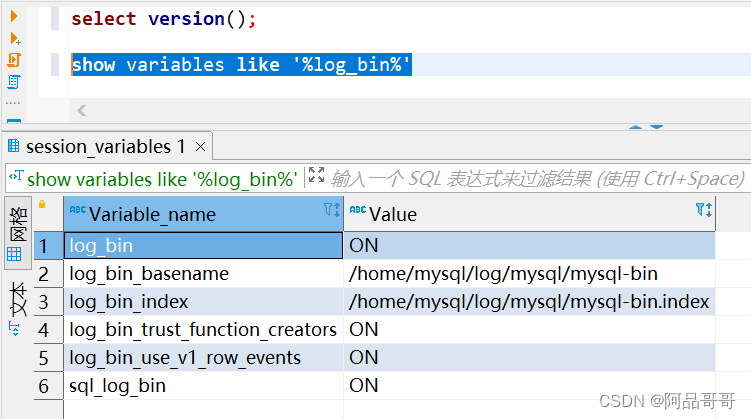Viewport: 751px width, 419px height.
Task: Click the read-only lock icon in grid corner
Action: [x=42, y=204]
